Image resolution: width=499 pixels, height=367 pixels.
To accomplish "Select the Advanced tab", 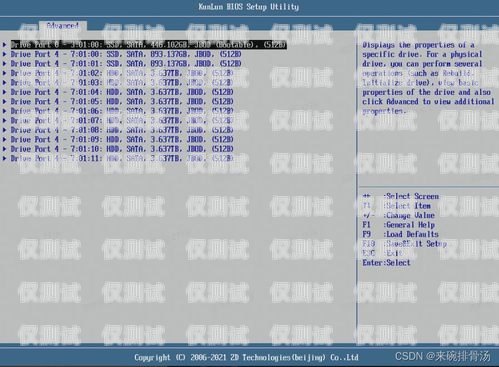I will (63, 26).
